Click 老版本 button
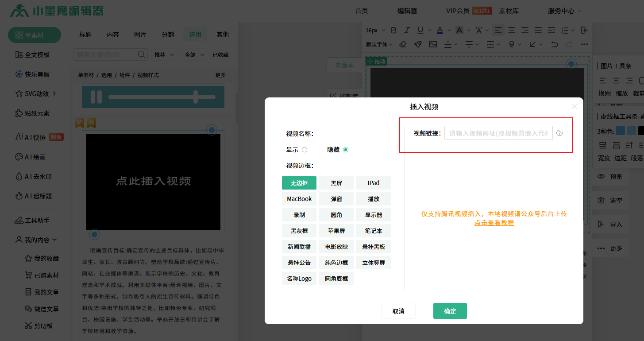Viewport: 644px width, 341px height. point(344,65)
